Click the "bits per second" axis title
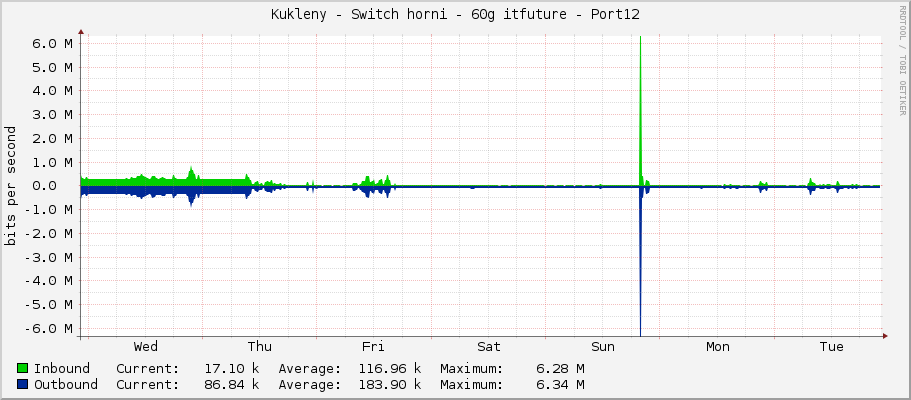This screenshot has height=400, width=911. [10, 186]
